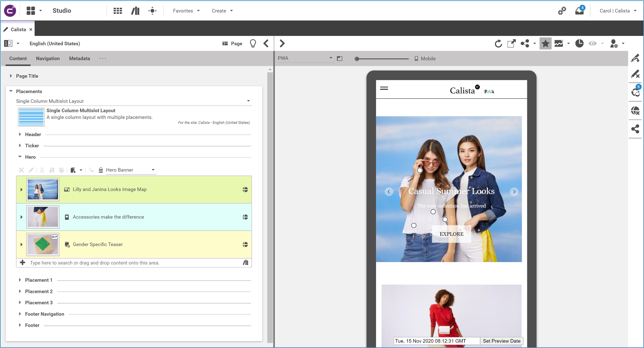This screenshot has height=348, width=644.
Task: Switch to the Navigation tab
Action: point(48,58)
